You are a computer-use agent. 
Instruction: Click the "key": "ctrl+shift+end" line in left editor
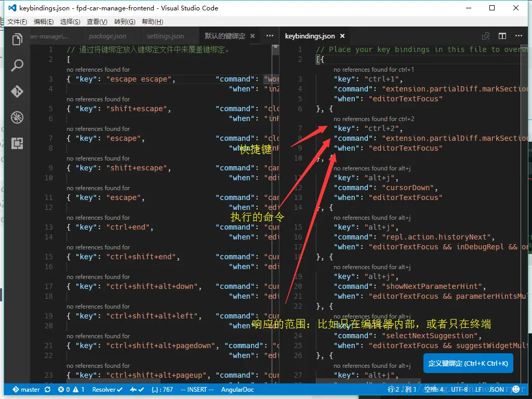coord(123,257)
